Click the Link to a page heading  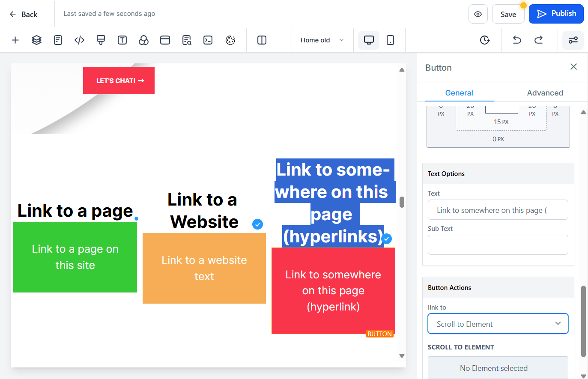(x=75, y=211)
